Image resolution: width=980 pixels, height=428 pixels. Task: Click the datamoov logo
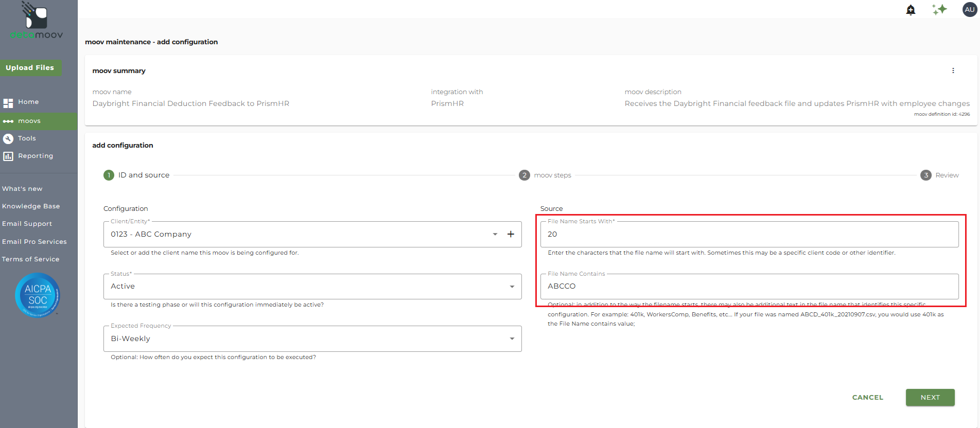point(36,21)
